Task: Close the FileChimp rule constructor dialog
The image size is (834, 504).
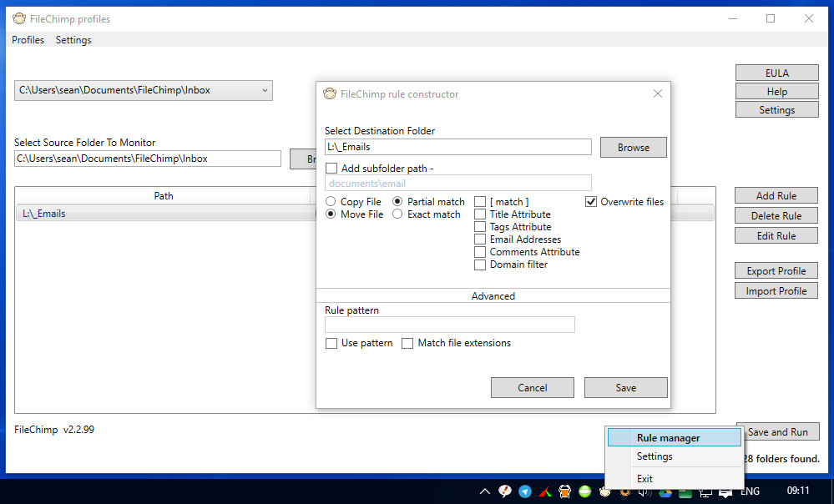Action: coord(657,93)
